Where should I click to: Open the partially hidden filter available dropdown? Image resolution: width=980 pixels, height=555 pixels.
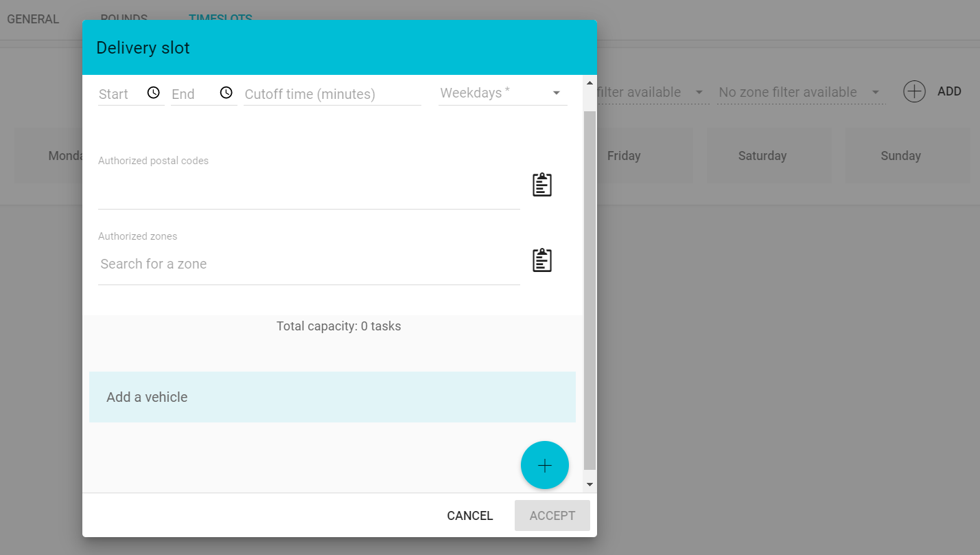652,92
